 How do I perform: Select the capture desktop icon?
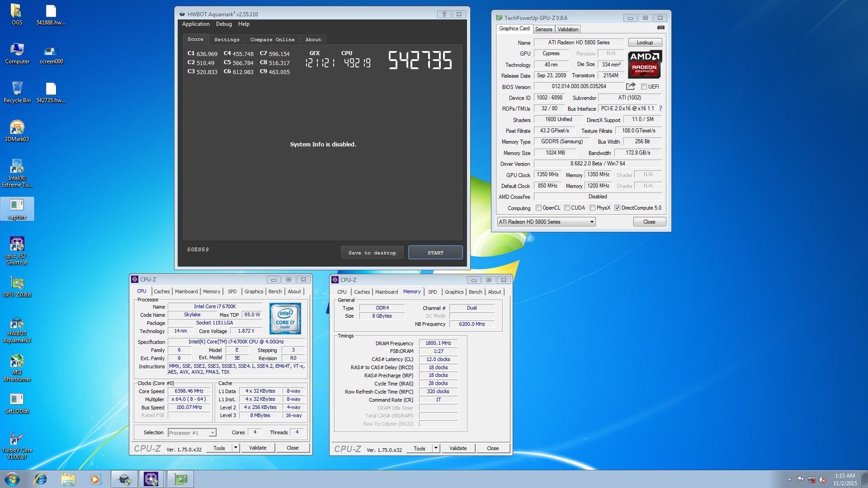click(17, 209)
